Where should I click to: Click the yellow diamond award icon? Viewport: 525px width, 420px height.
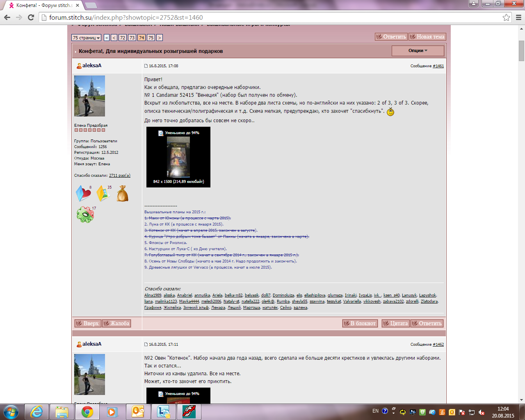tap(103, 194)
